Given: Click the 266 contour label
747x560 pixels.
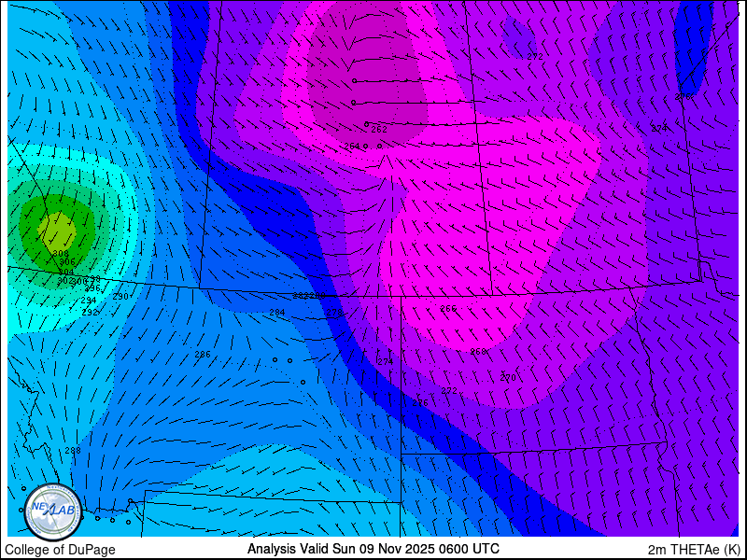Looking at the screenshot, I should (448, 309).
